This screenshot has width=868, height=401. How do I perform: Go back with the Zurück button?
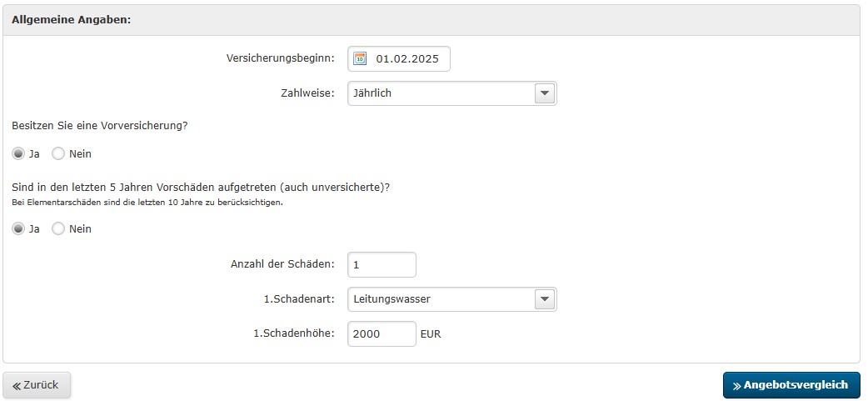[x=37, y=385]
